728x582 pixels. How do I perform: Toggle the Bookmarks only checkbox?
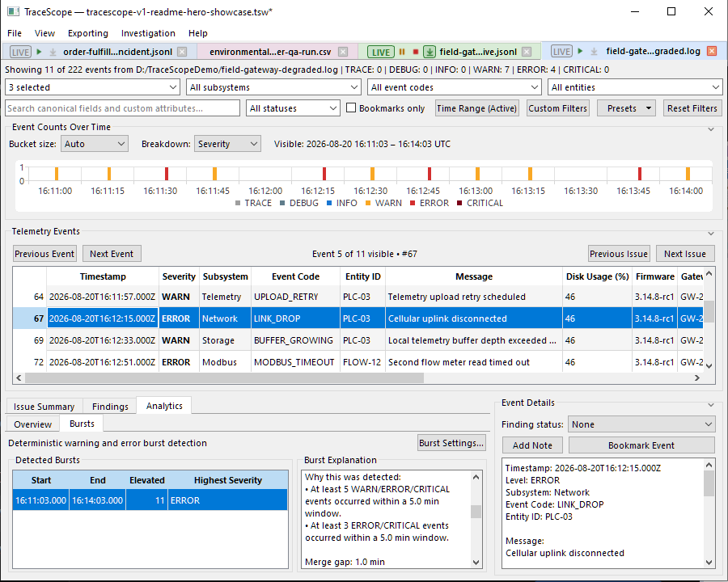click(352, 108)
